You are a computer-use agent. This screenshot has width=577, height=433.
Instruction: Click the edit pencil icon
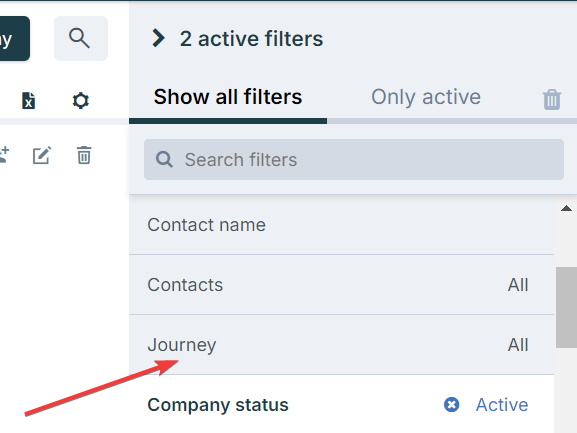coord(42,155)
